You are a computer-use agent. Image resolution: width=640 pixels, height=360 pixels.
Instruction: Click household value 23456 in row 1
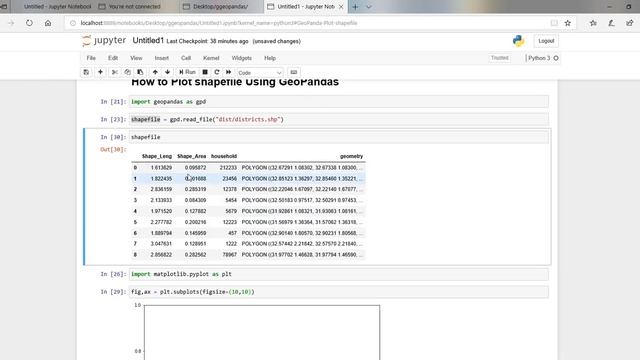coord(230,179)
